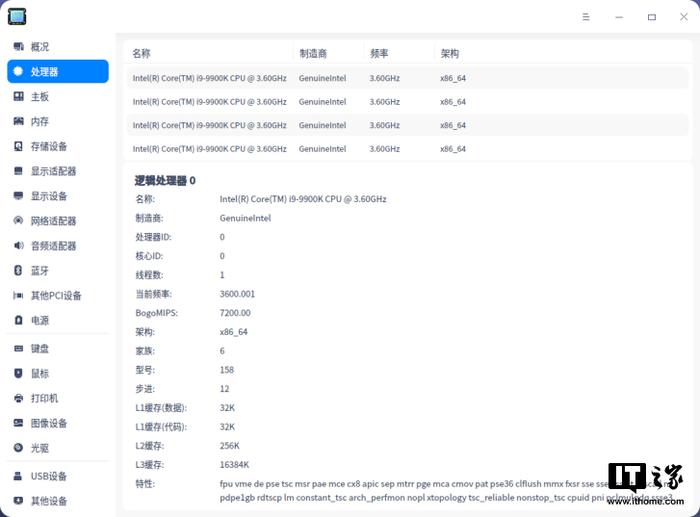Sort table by 架构 column header

450,54
